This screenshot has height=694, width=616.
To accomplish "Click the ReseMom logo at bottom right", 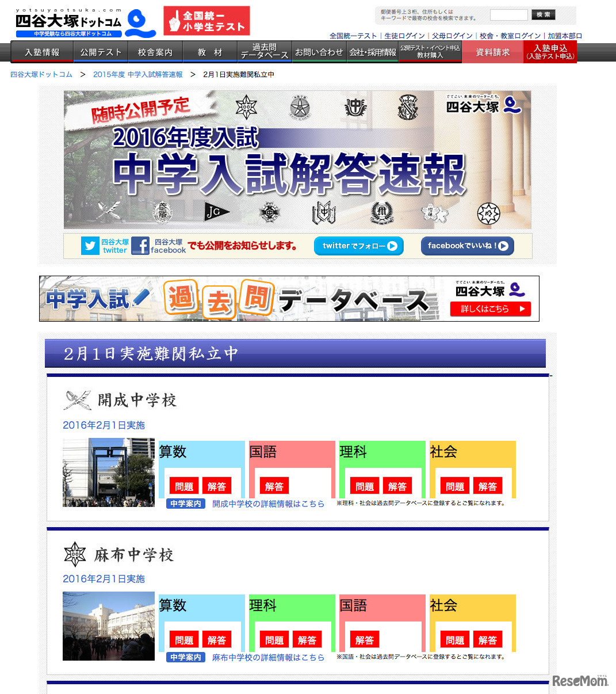I will click(x=580, y=681).
